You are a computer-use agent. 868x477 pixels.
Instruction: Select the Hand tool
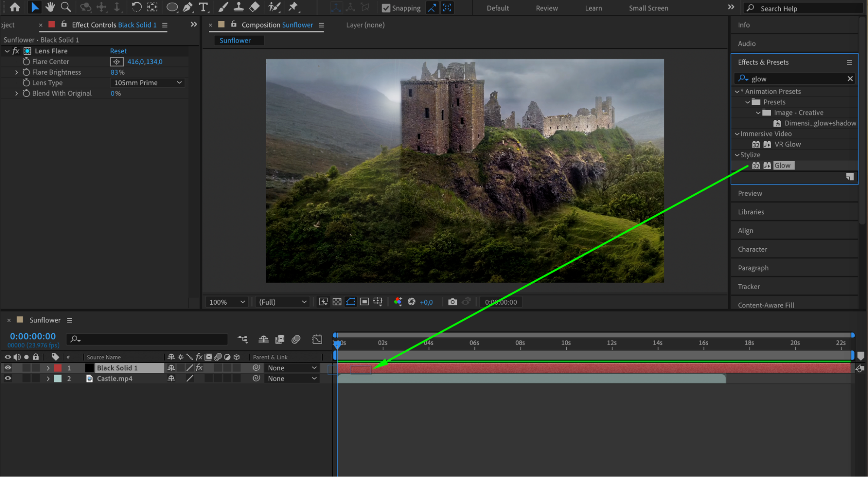coord(50,7)
